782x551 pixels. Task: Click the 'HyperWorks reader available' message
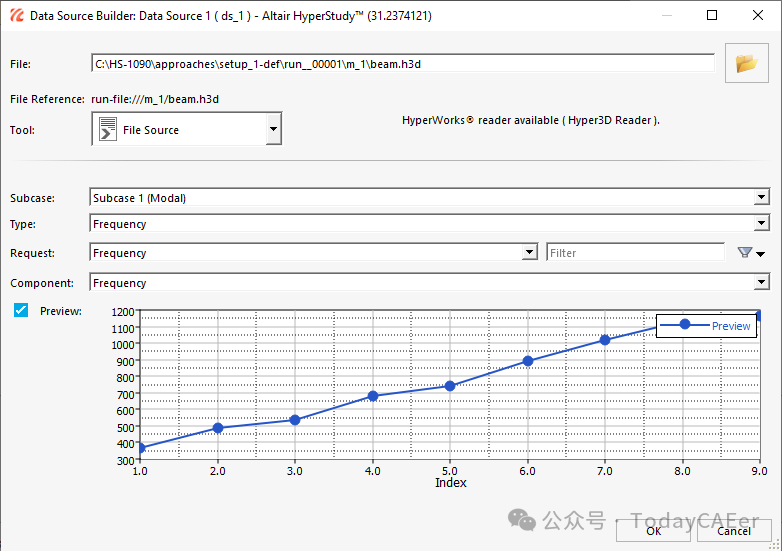point(531,120)
